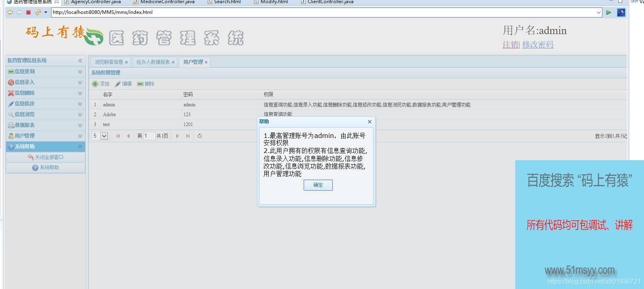
Task: Select the test user row
Action: pos(358,124)
